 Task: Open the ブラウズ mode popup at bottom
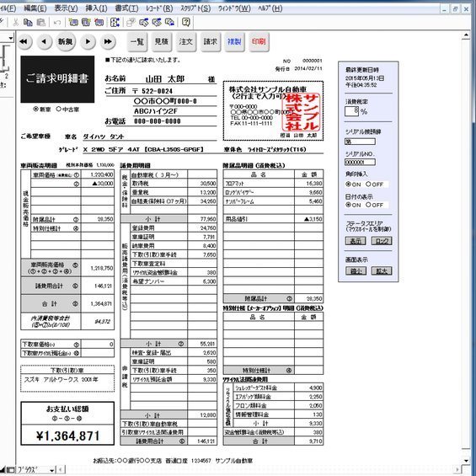point(35,470)
